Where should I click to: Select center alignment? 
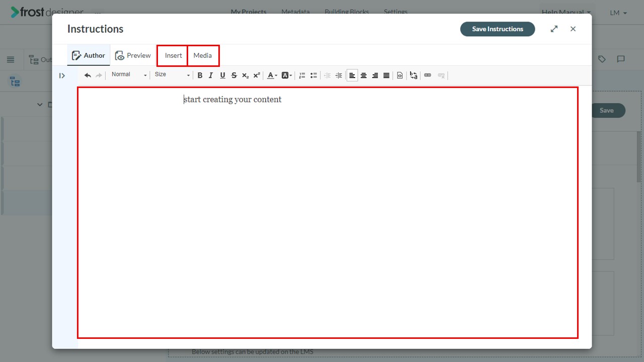364,75
